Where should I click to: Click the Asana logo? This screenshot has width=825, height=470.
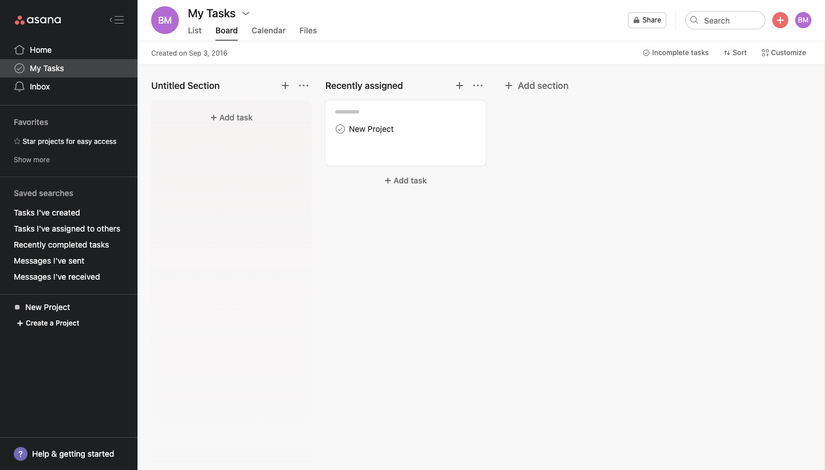(x=38, y=20)
